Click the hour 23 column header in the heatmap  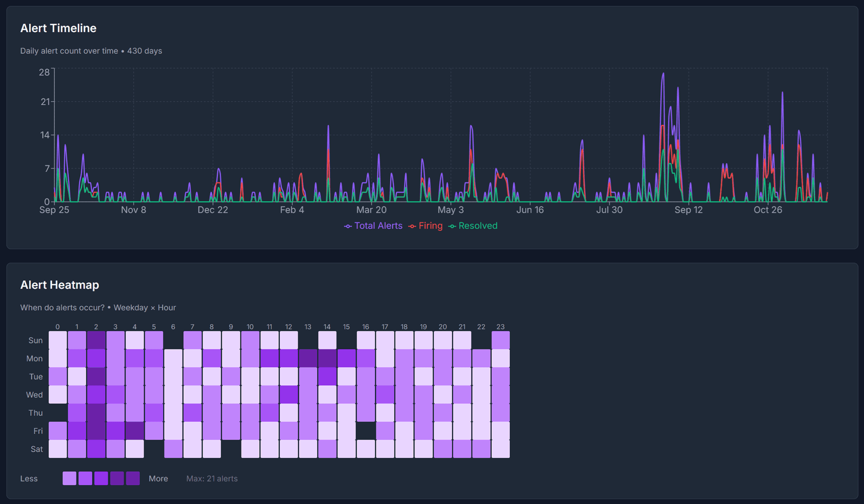(x=500, y=326)
